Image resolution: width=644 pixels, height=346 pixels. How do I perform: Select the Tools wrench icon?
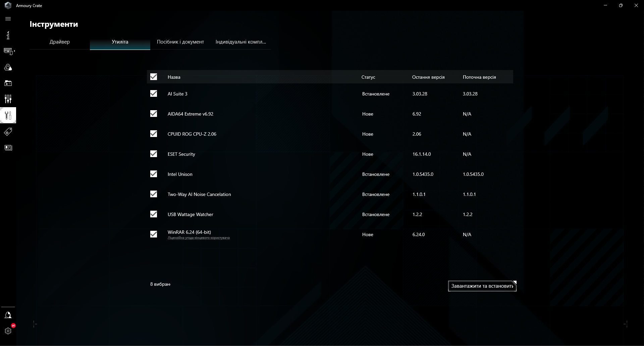(x=8, y=116)
